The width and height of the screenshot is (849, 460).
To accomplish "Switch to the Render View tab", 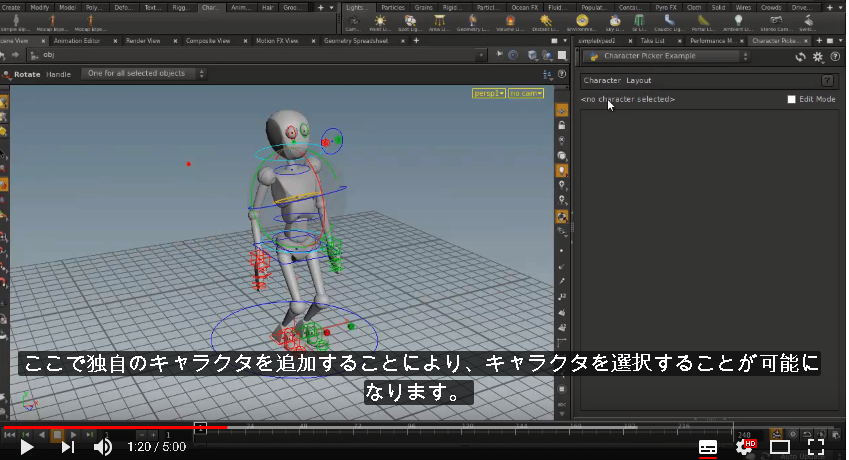I will click(x=143, y=41).
